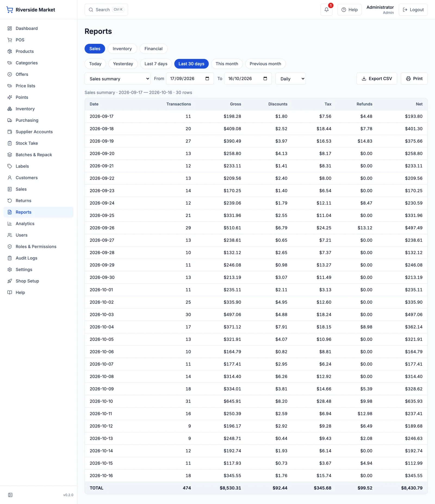Expand the Daily grouping dropdown
The height and width of the screenshot is (504, 435).
point(291,79)
